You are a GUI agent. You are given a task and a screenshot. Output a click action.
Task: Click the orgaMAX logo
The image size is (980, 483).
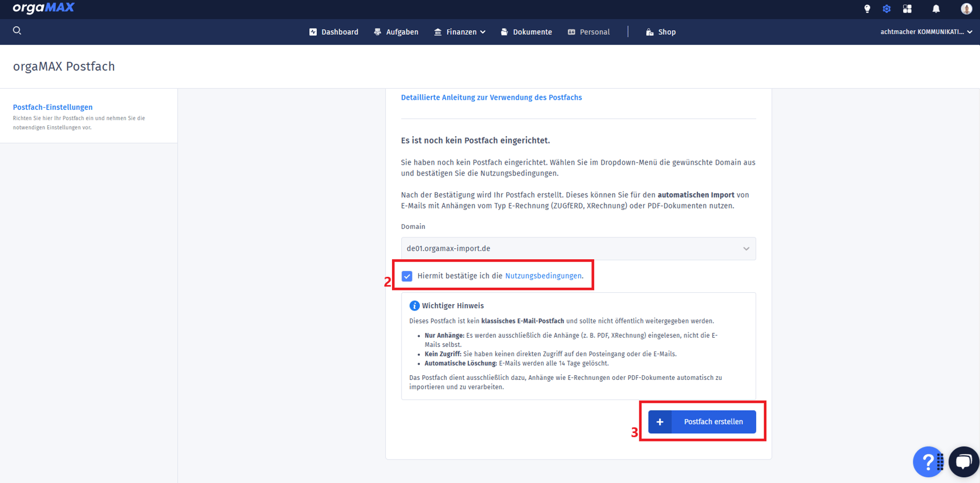coord(44,8)
